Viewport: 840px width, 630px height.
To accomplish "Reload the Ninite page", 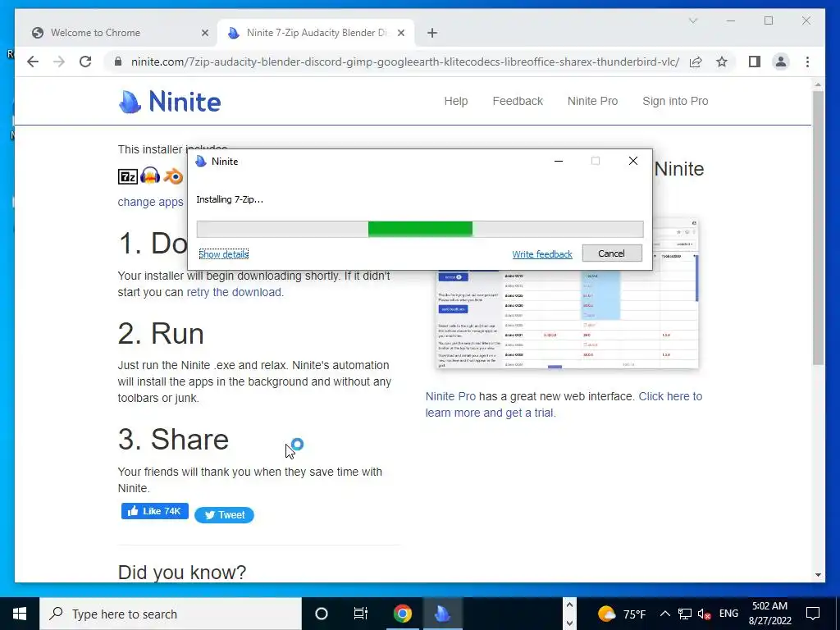I will (x=85, y=62).
